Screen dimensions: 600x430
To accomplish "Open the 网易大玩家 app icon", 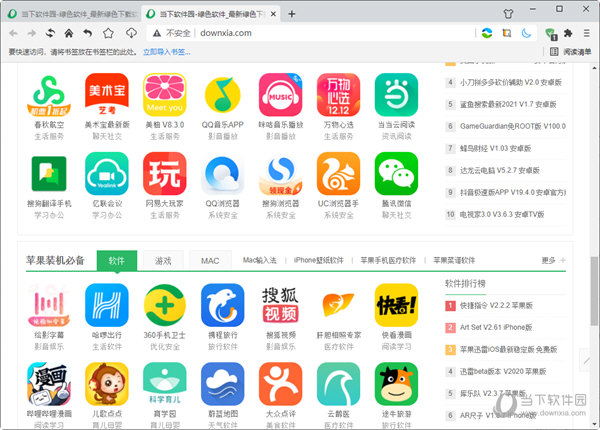I will pos(165,174).
